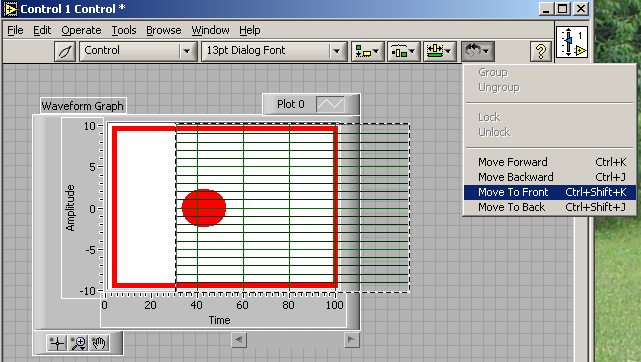Screen dimensions: 641x362
Task: Open the Plot 0 legend style sample
Action: [330, 104]
